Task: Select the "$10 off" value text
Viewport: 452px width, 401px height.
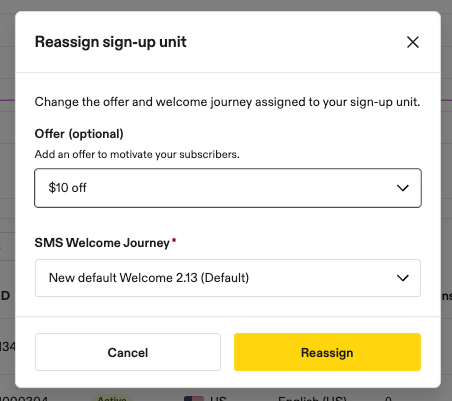Action: pyautogui.click(x=67, y=188)
